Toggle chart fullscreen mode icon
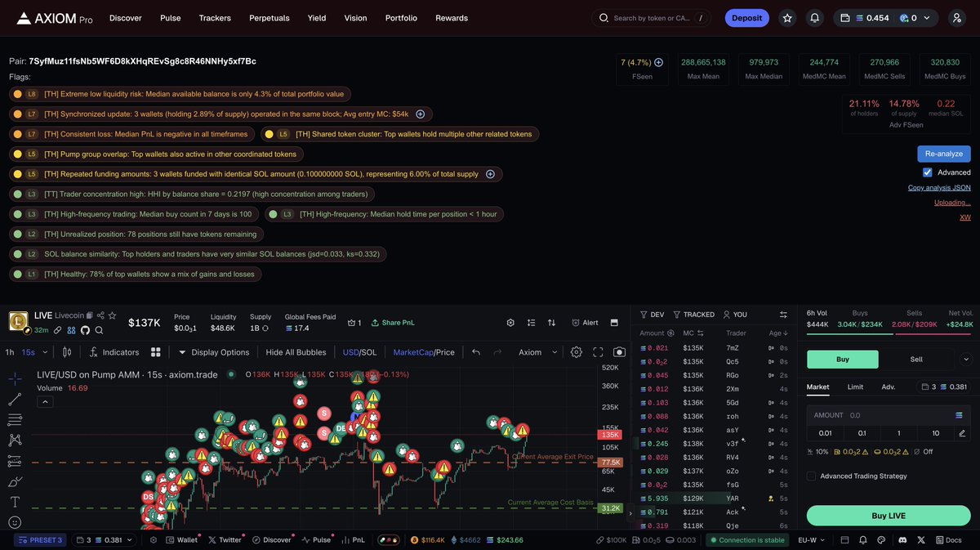Screen dimensions: 980x550 [x=598, y=352]
